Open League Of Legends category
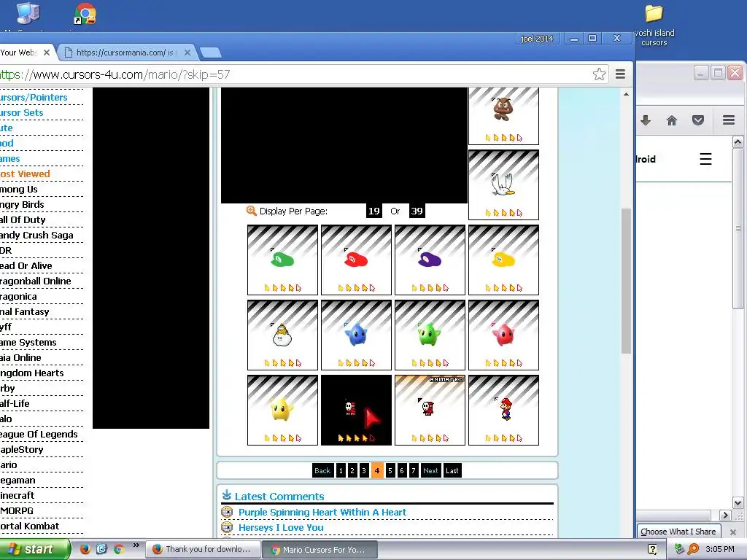Screen dimensions: 747x560 [39, 435]
